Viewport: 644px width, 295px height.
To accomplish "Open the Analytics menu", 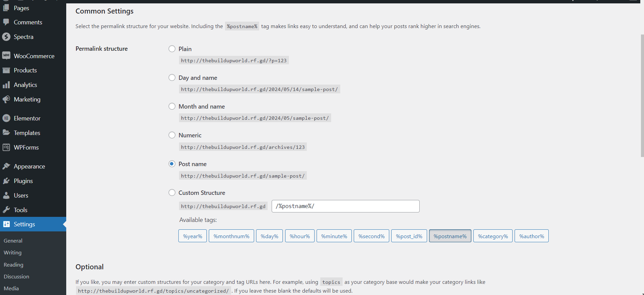I will tap(25, 85).
